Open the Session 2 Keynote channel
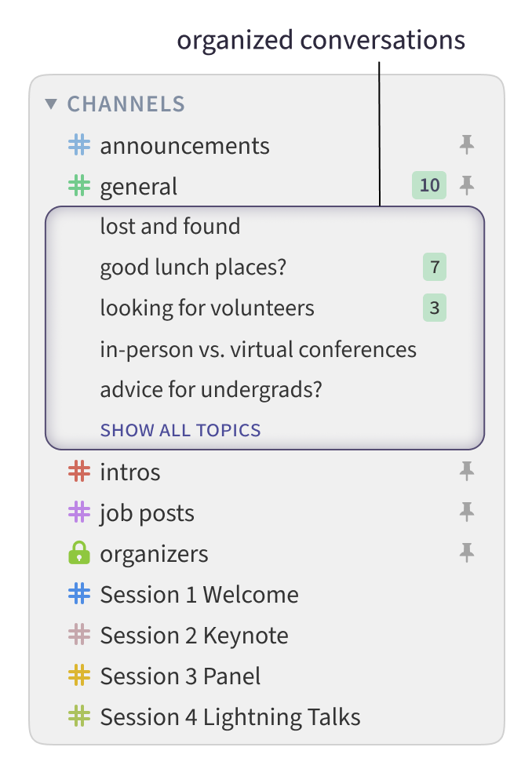 [194, 635]
